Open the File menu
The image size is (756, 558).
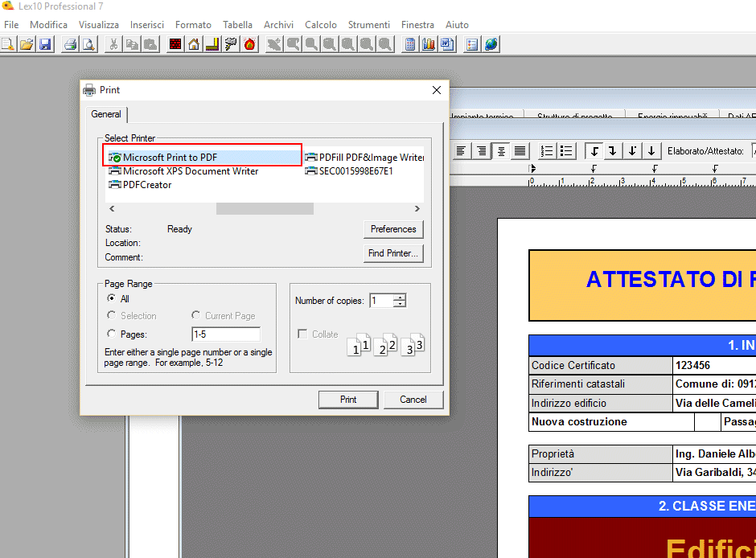(x=11, y=25)
